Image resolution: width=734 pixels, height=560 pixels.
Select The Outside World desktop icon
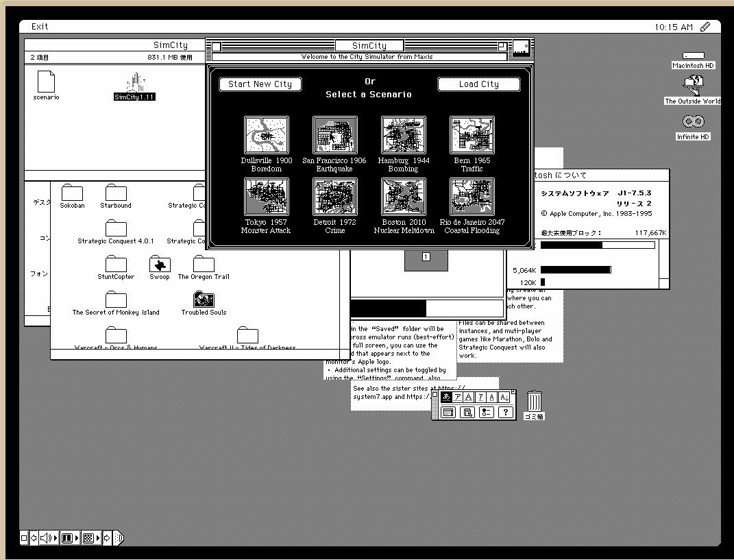[x=694, y=90]
